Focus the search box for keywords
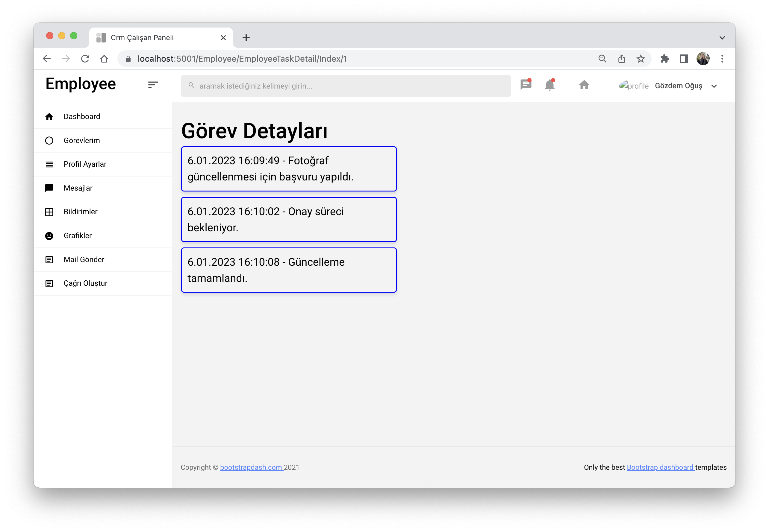This screenshot has width=769, height=532. 346,86
